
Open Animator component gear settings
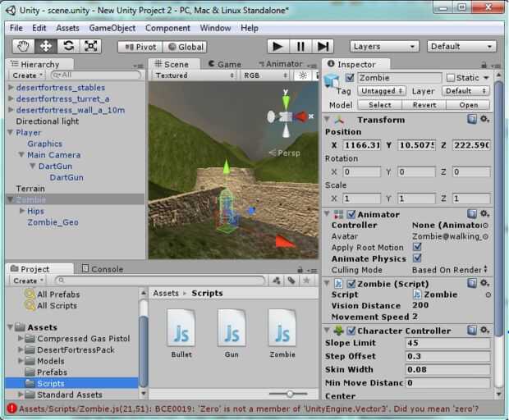click(x=484, y=214)
